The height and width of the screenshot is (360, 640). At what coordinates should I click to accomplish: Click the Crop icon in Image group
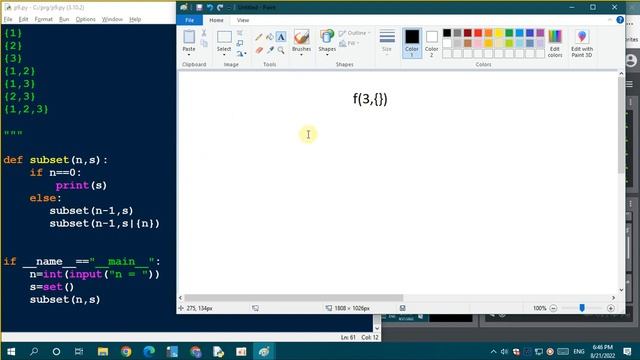pos(240,33)
